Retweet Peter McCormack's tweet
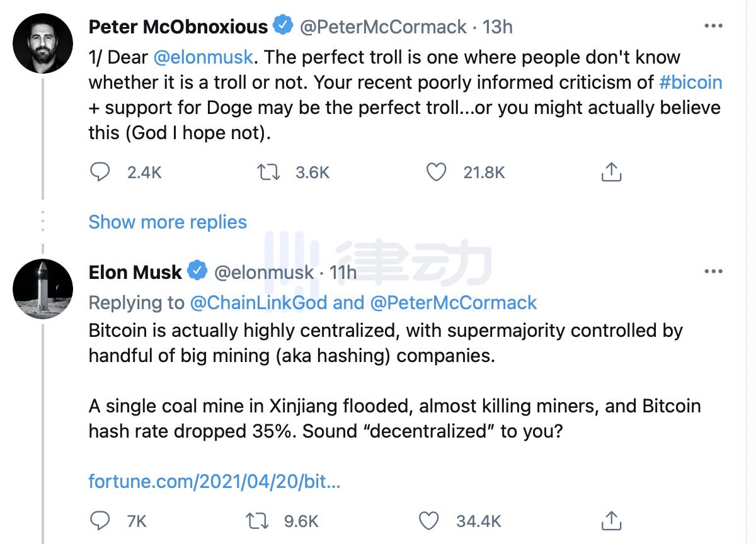 click(x=269, y=172)
